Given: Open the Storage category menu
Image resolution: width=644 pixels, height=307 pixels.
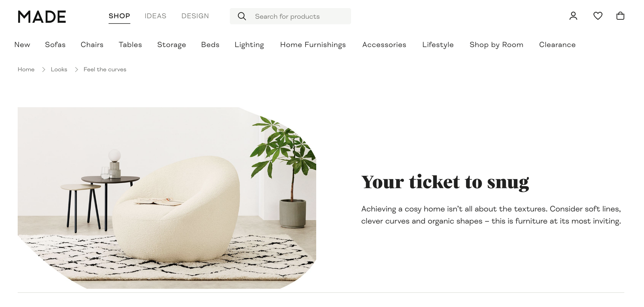Looking at the screenshot, I should point(172,45).
